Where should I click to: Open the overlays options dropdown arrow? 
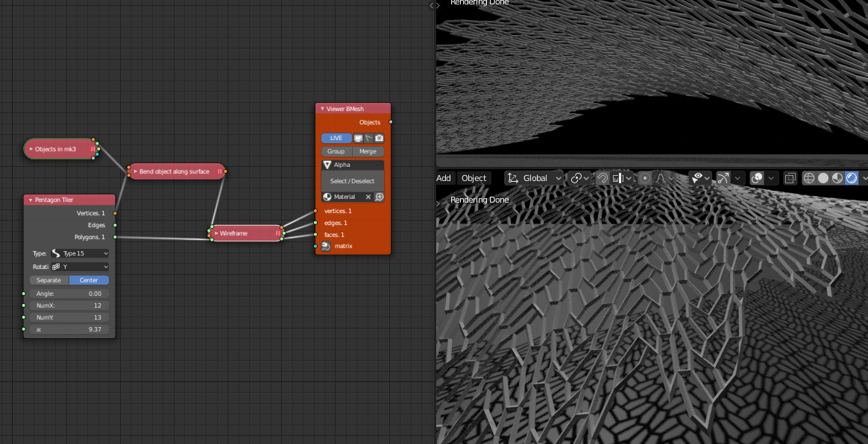[x=772, y=178]
